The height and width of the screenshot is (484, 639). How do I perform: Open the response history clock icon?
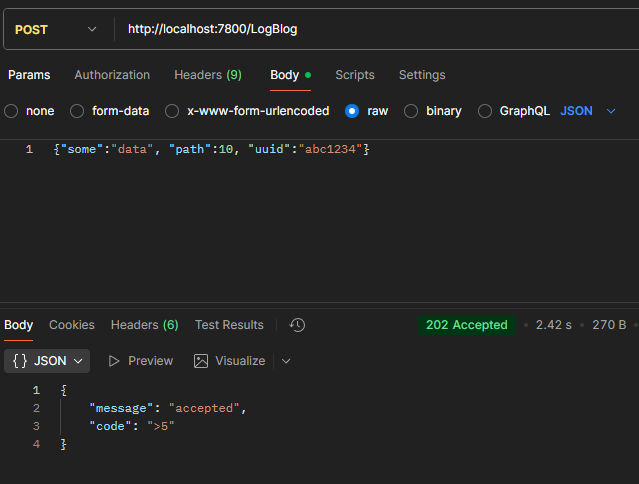tap(297, 325)
